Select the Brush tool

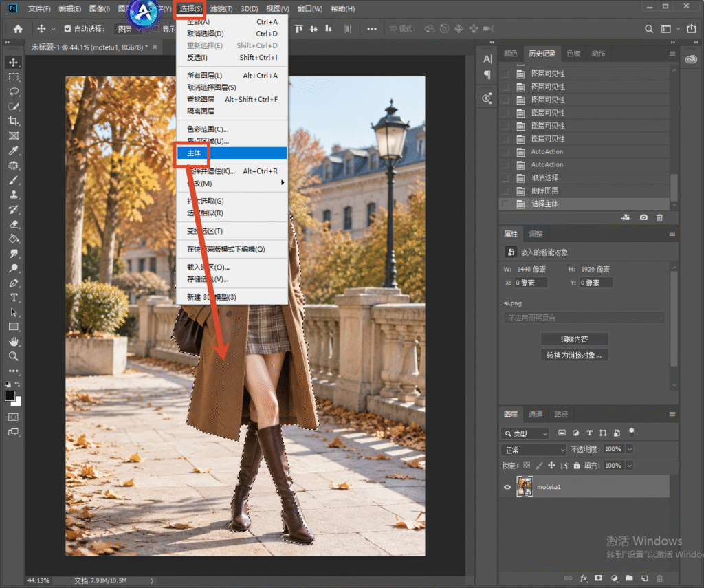(14, 180)
